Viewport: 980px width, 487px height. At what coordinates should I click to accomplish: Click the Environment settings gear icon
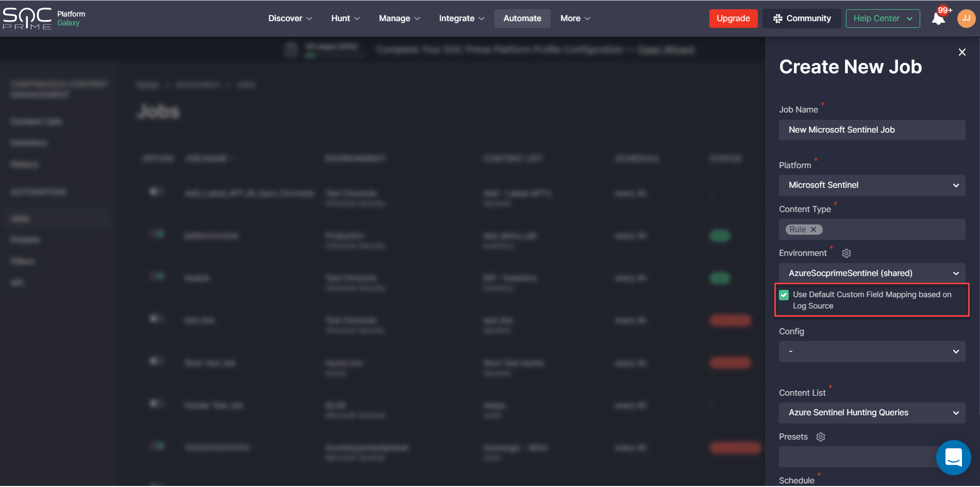pos(846,253)
